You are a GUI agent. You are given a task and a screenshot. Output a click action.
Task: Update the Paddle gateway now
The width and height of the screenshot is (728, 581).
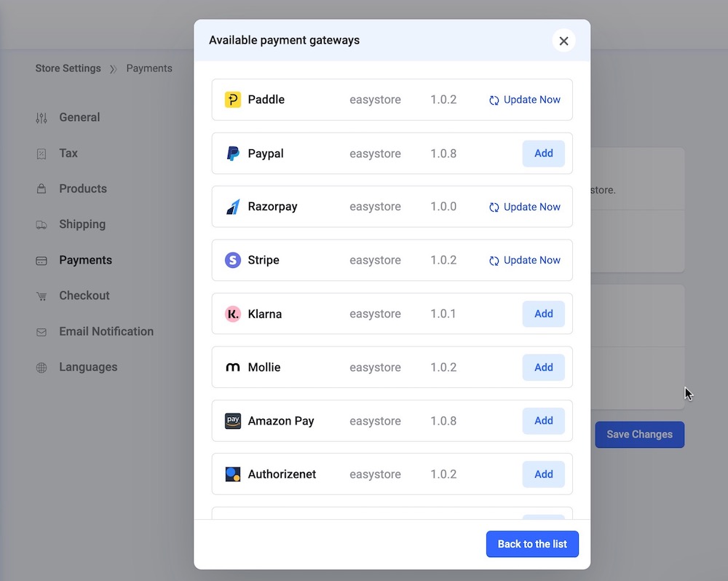pyautogui.click(x=525, y=100)
